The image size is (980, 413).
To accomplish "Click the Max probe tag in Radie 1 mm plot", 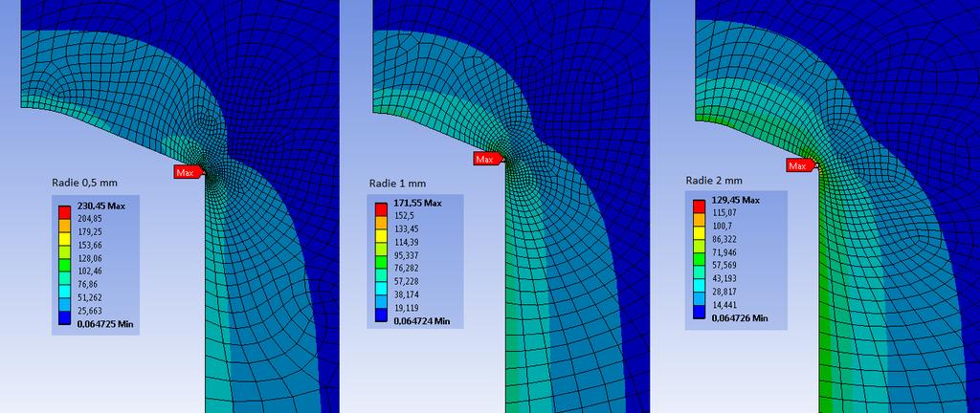I will (x=487, y=159).
